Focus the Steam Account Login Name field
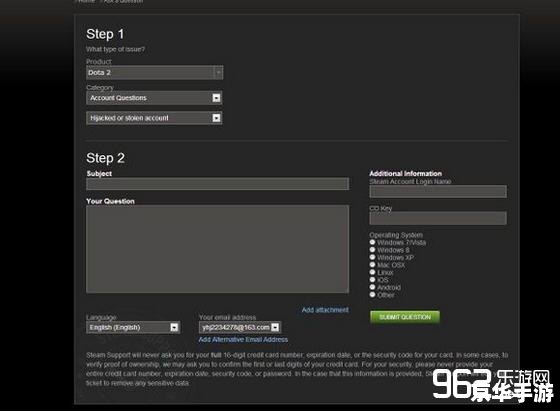The height and width of the screenshot is (411, 560). click(438, 191)
